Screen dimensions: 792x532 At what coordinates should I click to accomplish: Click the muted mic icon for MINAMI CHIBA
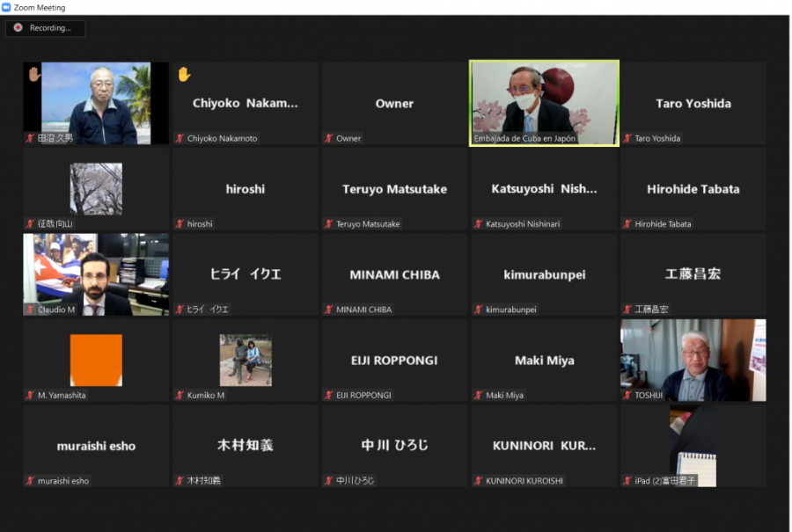click(x=329, y=310)
